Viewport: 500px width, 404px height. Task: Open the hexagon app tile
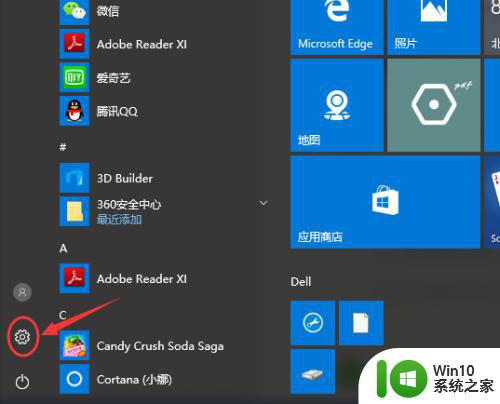[x=434, y=105]
